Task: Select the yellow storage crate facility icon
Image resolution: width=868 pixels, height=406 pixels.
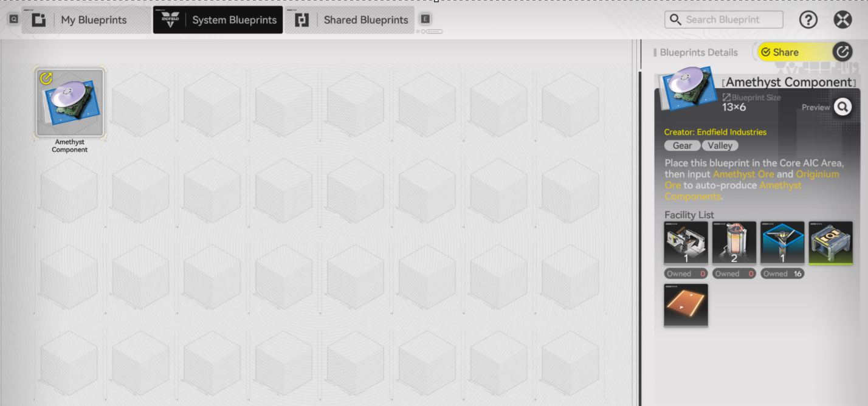Action: coord(831,243)
